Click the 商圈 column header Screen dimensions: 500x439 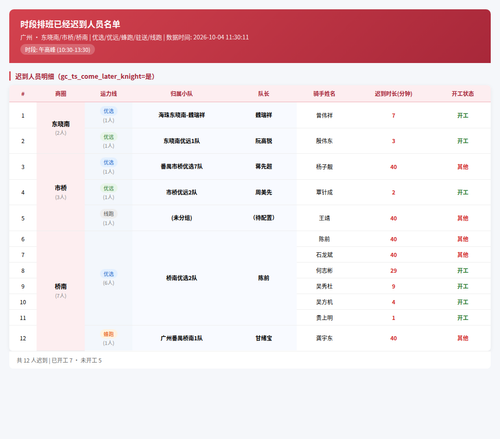(61, 94)
